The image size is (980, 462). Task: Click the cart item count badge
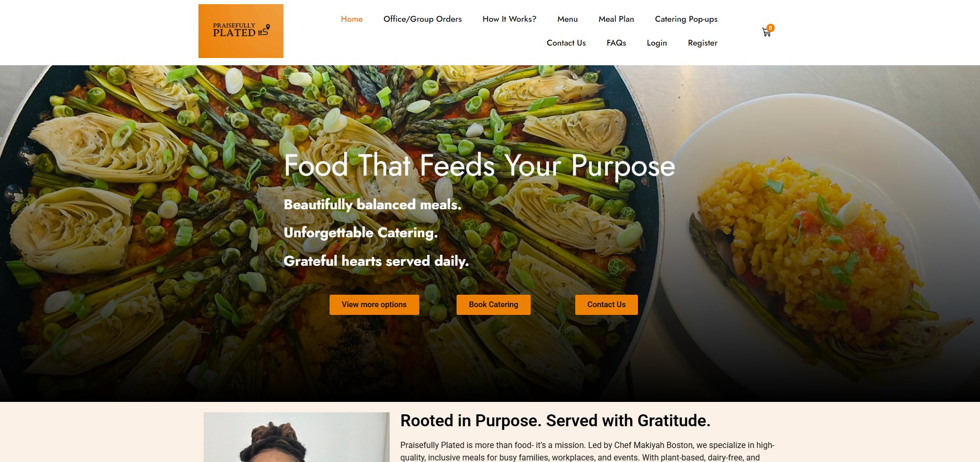point(771,27)
